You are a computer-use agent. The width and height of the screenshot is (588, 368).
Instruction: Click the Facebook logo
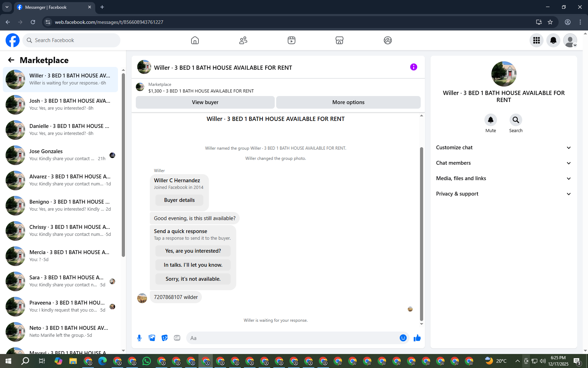[13, 40]
